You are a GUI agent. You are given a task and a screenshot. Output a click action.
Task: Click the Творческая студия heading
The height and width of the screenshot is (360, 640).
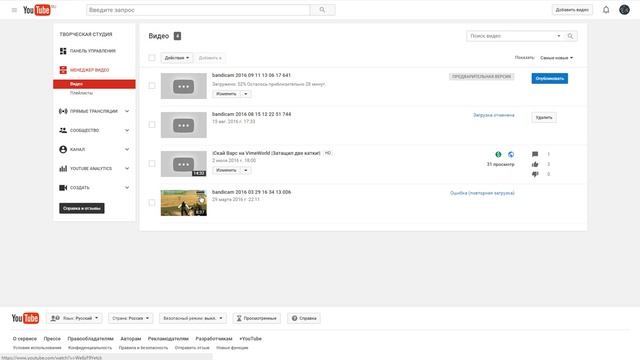pos(86,34)
